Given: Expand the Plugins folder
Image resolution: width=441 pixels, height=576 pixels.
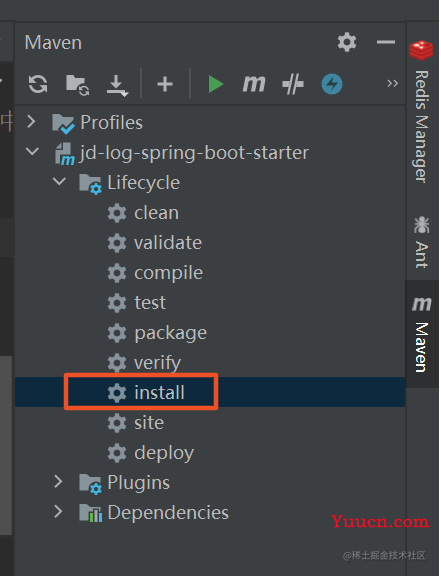Looking at the screenshot, I should [58, 481].
